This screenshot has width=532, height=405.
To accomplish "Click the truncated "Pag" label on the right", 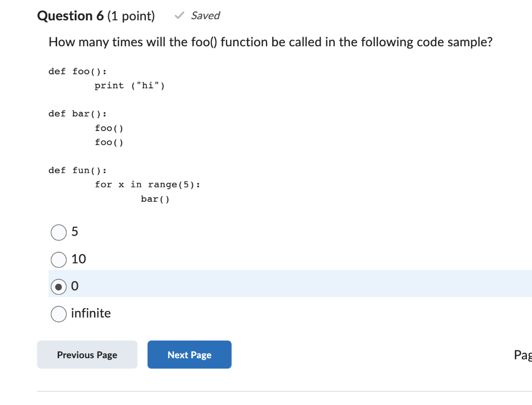I will click(x=523, y=355).
